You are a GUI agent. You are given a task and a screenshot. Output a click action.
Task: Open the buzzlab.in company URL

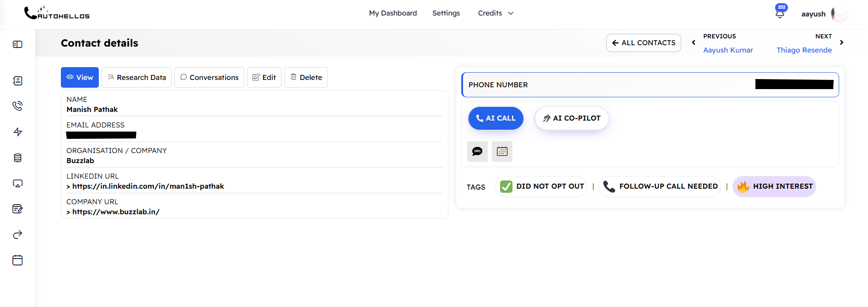tap(116, 212)
